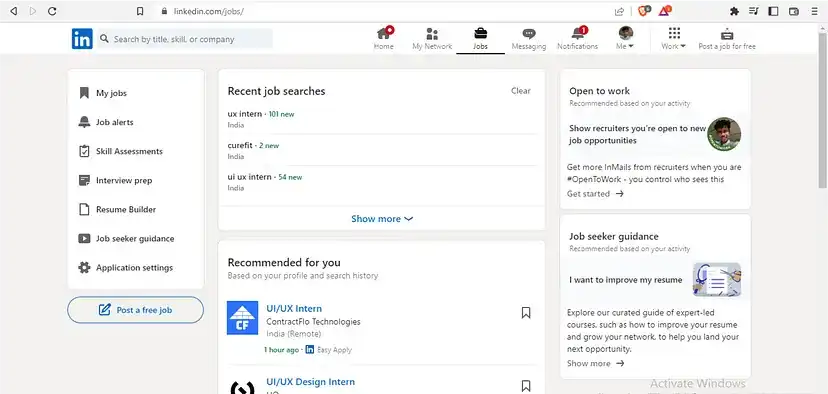
Task: Click the browser bookmark page icon
Action: [140, 11]
